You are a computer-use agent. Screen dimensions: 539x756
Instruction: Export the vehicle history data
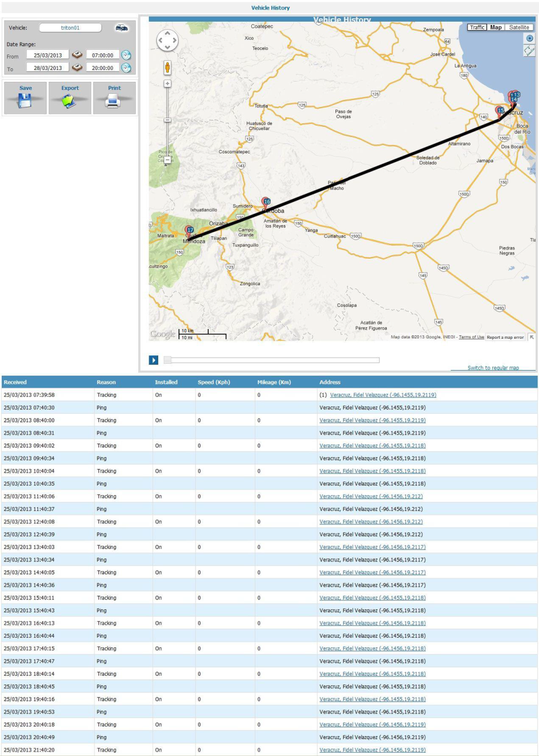click(x=70, y=98)
